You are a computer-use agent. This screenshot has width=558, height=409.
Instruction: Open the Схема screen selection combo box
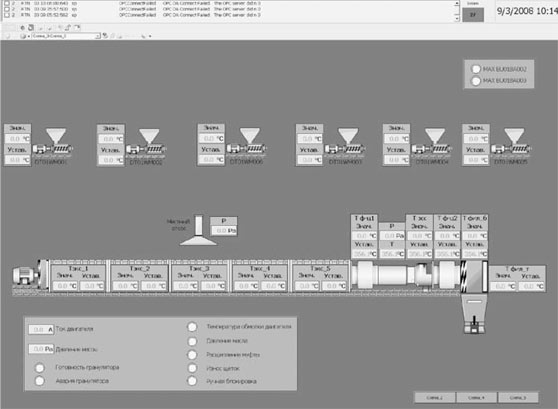(65, 36)
